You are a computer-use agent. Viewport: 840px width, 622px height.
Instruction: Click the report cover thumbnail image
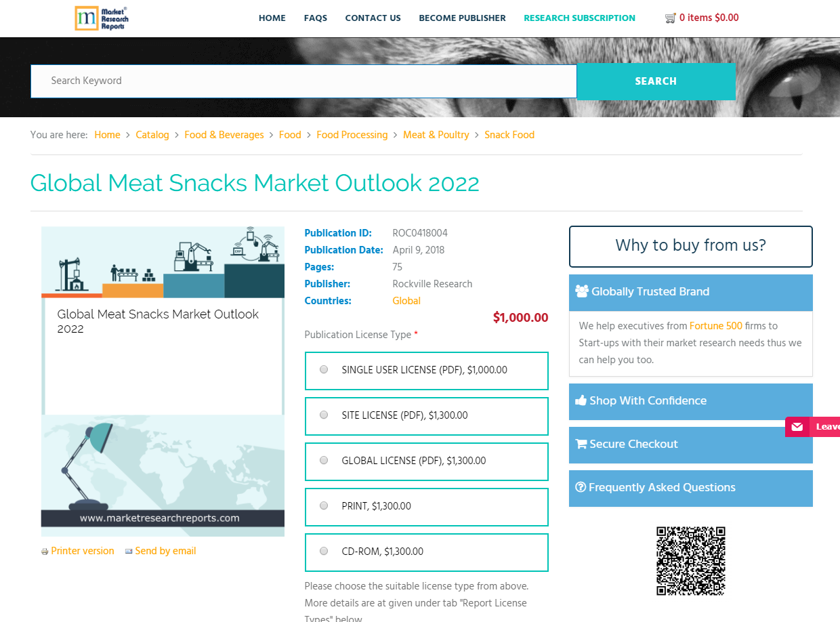coord(163,381)
